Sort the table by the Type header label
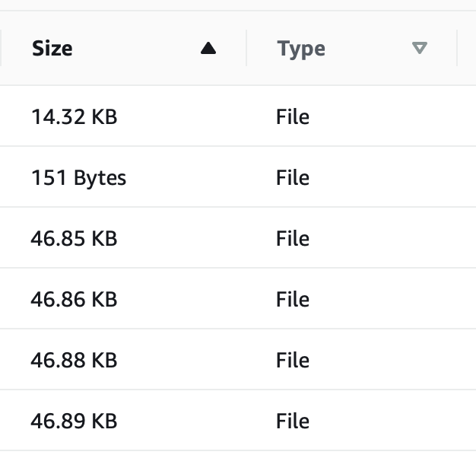Viewport: 476px width, 458px height. pos(301,49)
